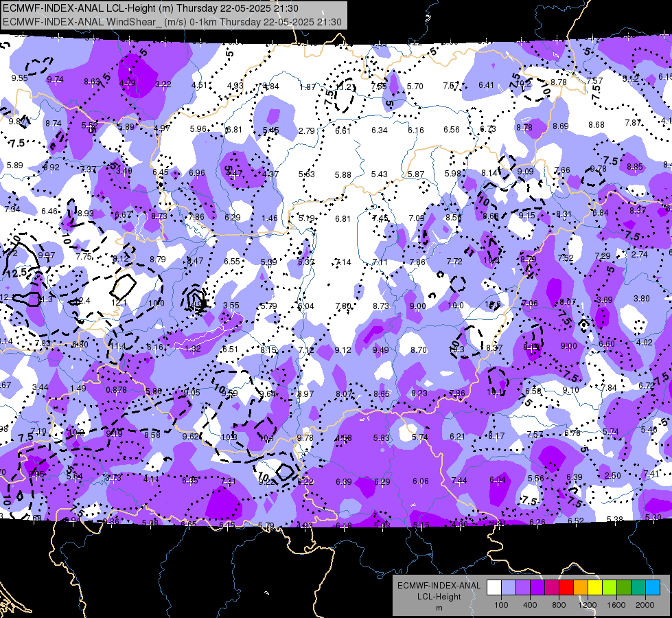Viewport: 672px width, 618px height.
Task: Click the legend title ECMWF-INDEX-ANAL
Action: point(439,586)
